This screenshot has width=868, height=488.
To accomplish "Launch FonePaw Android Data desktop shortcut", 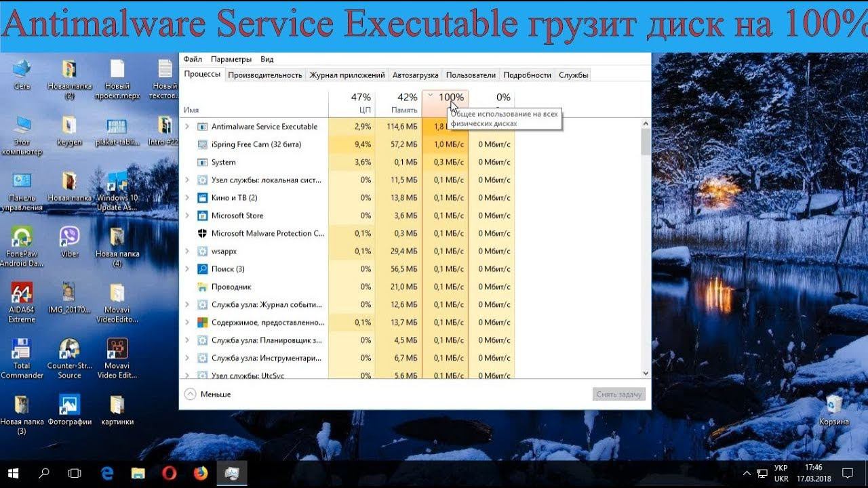I will point(22,245).
